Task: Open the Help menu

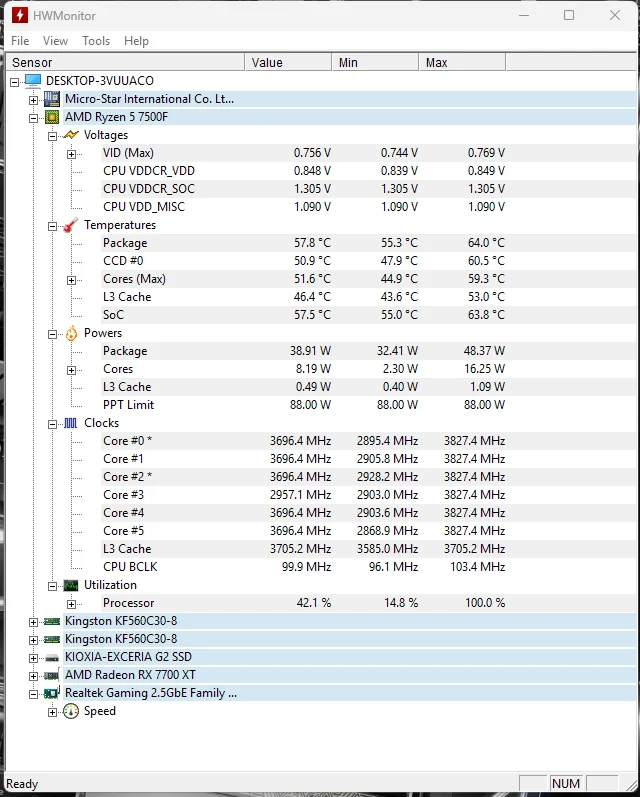Action: [136, 41]
